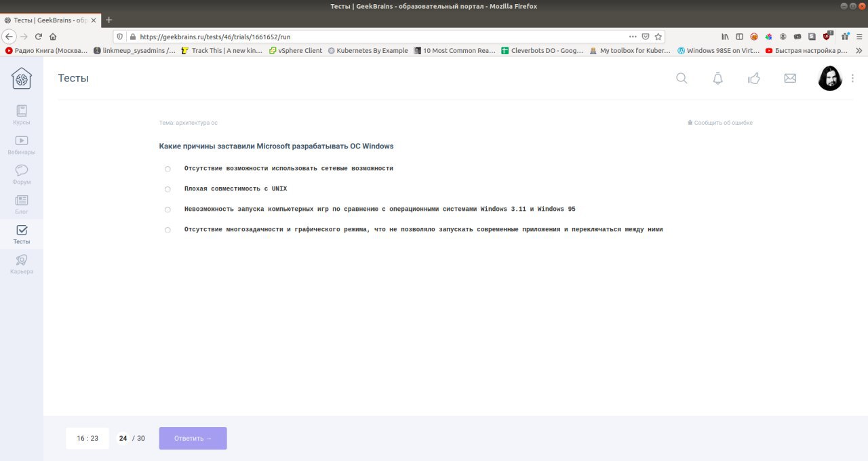Click 'Сообщить об ошибке' link
The width and height of the screenshot is (868, 461).
coord(719,123)
